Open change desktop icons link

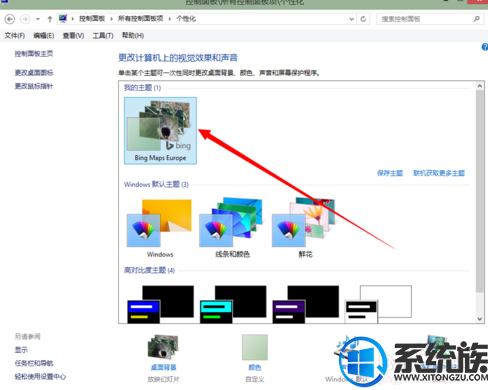(x=34, y=72)
